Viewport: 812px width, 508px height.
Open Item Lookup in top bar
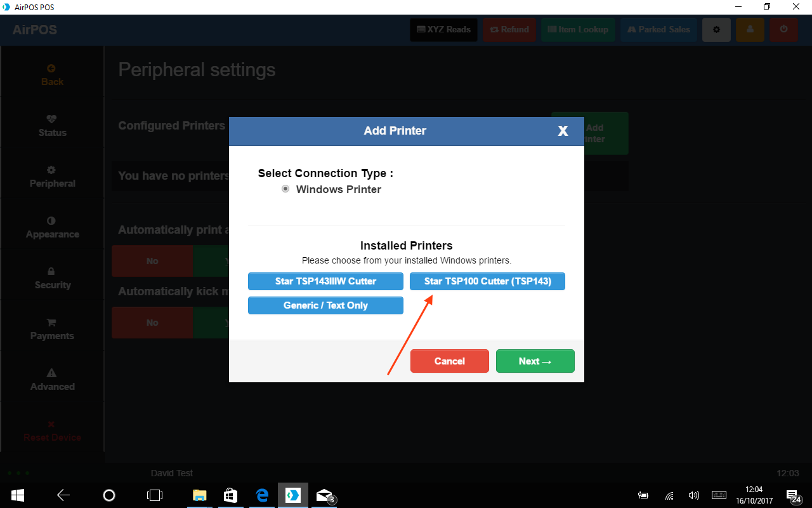pyautogui.click(x=578, y=29)
